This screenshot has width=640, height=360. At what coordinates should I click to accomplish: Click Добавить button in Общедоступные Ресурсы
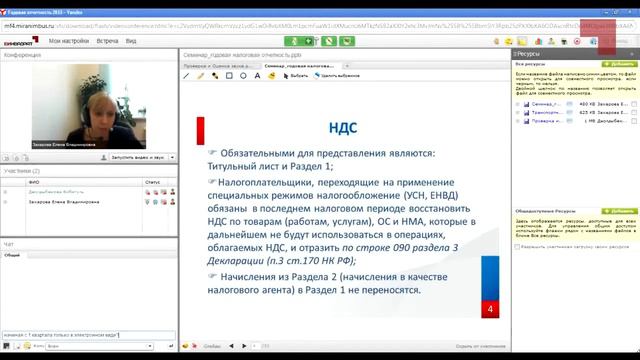pos(619,211)
